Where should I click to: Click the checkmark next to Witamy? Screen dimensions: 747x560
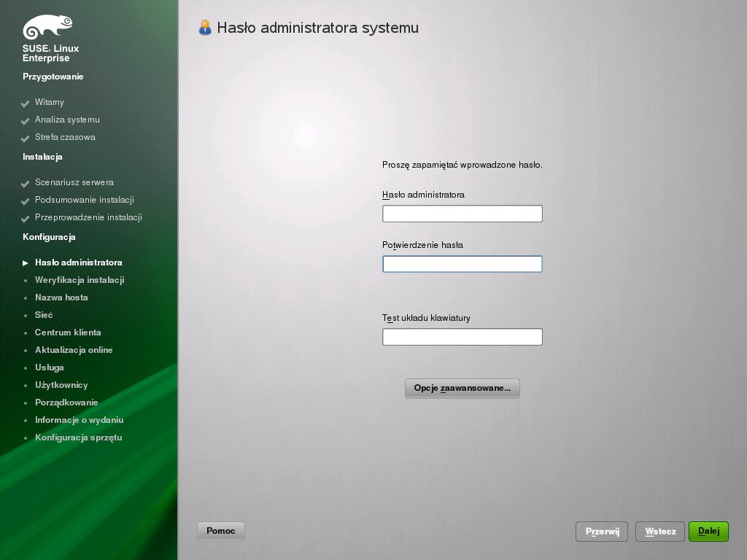pyautogui.click(x=26, y=103)
